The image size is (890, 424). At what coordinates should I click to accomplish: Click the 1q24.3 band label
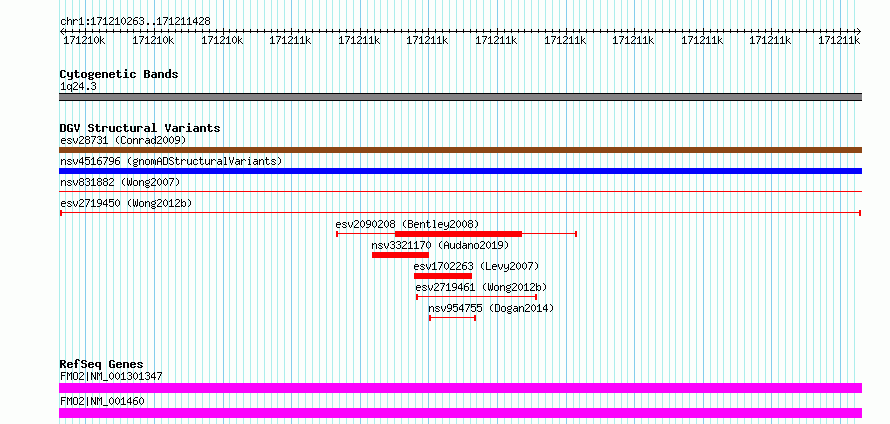78,86
